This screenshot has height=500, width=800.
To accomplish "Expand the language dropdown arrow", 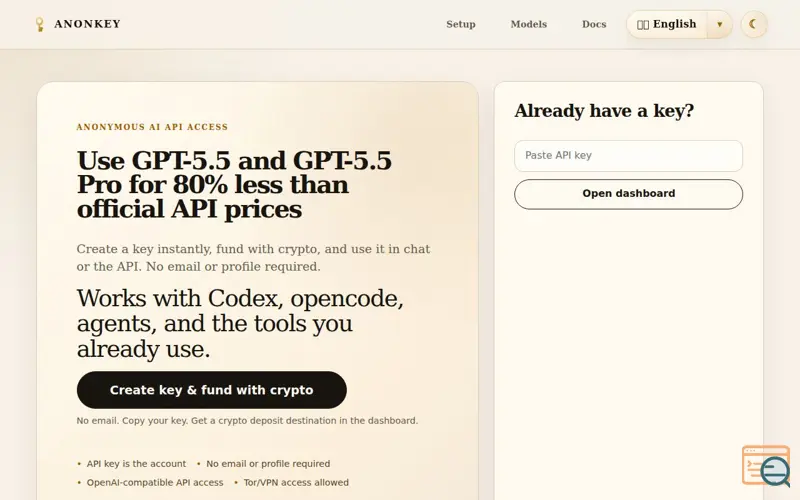I will click(719, 24).
